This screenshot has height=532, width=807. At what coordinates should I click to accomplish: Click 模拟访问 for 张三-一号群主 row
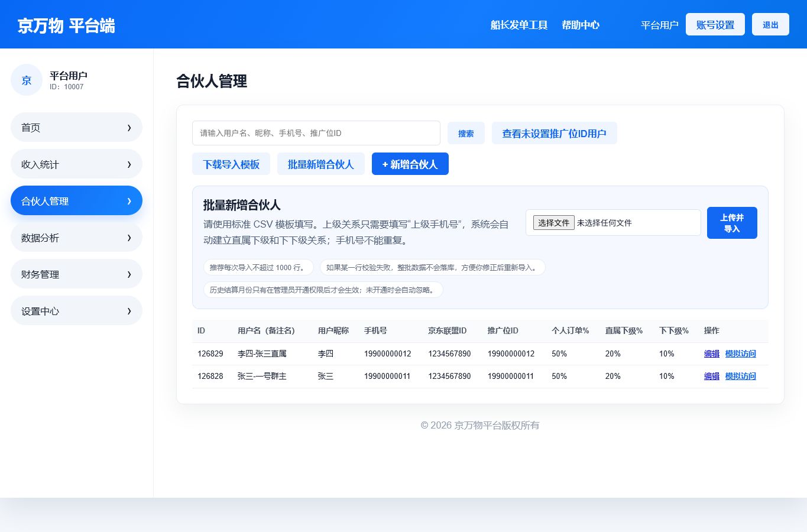[x=741, y=376]
